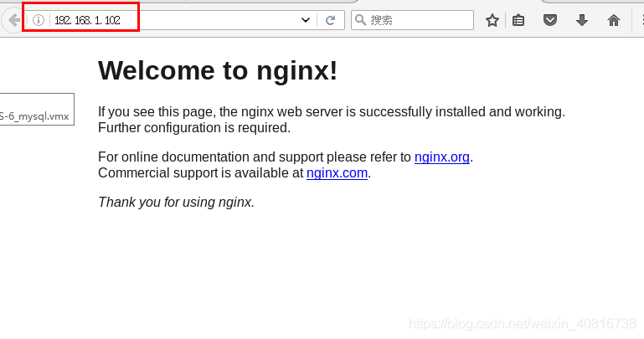Image resolution: width=644 pixels, height=339 pixels.
Task: Open site information icon in address bar
Action: (x=39, y=20)
